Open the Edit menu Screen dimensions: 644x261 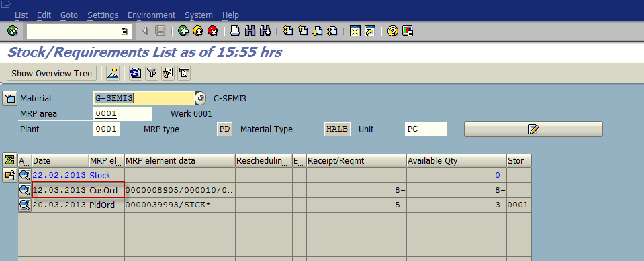[44, 15]
